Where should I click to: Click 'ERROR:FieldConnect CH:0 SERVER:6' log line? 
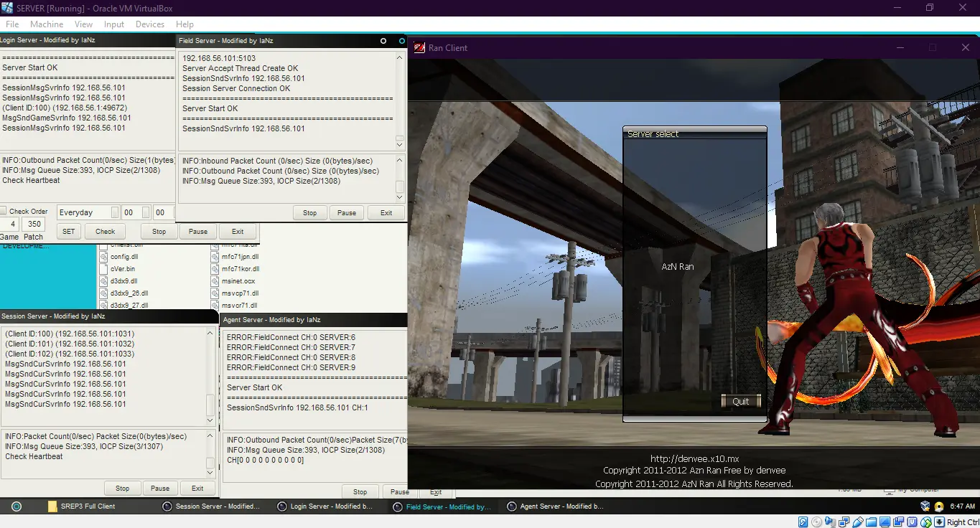click(291, 337)
